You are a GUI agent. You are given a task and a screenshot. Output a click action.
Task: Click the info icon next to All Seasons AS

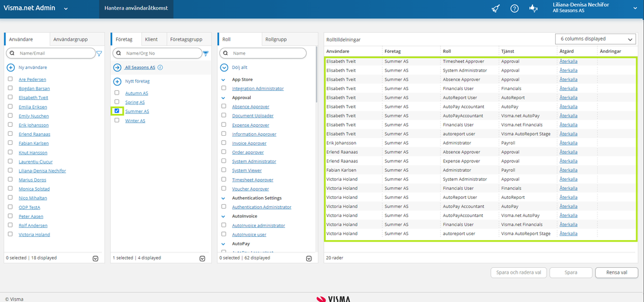[x=160, y=68]
